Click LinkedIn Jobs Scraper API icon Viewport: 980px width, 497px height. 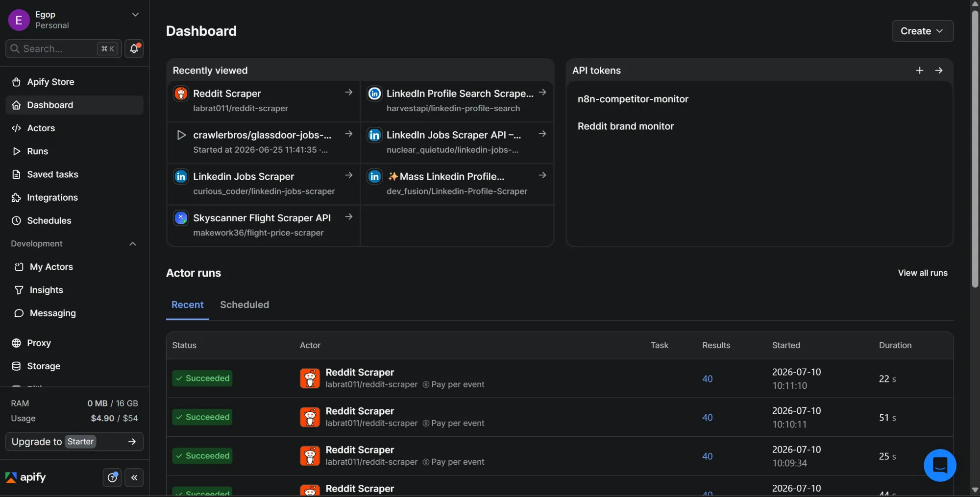coord(374,135)
